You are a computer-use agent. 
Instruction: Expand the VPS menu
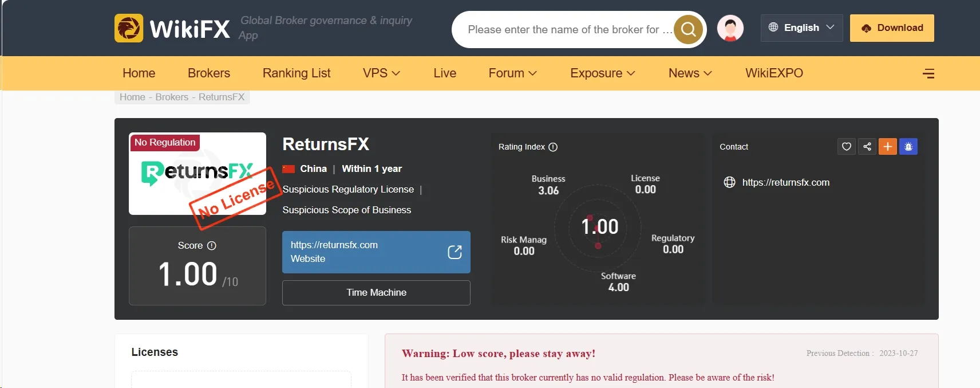(381, 73)
